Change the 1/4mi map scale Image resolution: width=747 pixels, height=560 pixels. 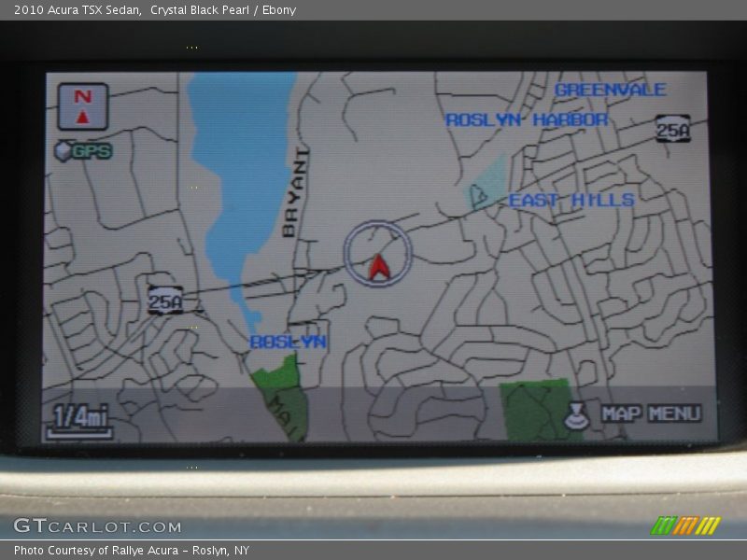[80, 421]
